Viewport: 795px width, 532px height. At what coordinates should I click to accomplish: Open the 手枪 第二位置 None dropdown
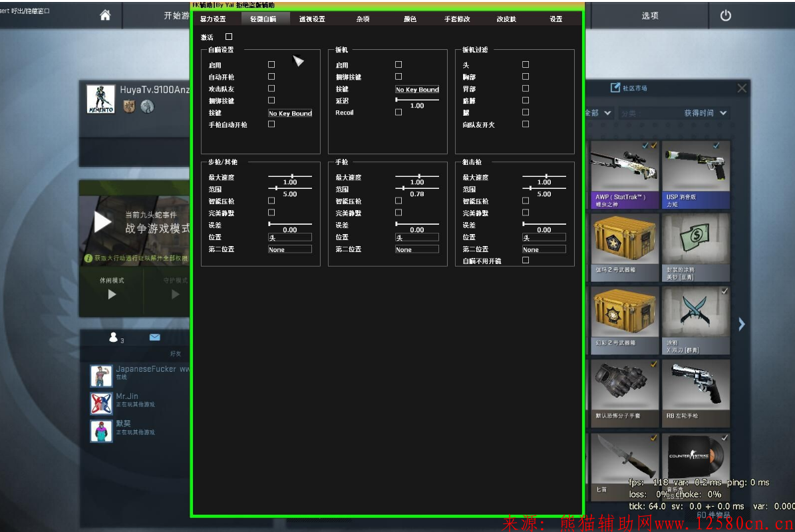(416, 249)
